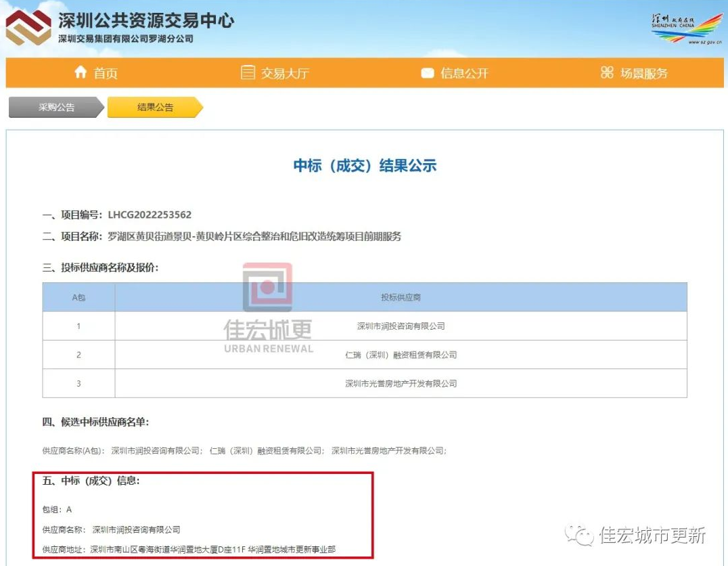The width and height of the screenshot is (728, 566).
Task: Click the 投标供应商 column header
Action: pos(401,297)
